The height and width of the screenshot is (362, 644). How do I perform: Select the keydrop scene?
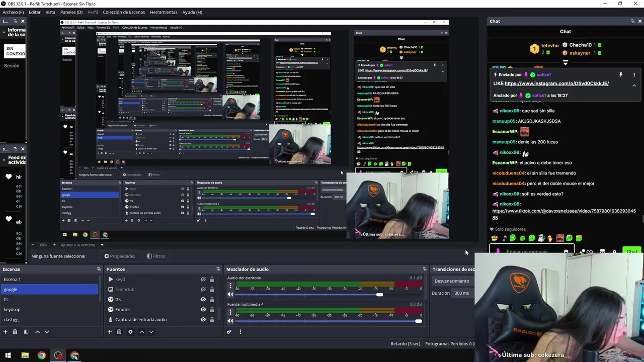49,309
